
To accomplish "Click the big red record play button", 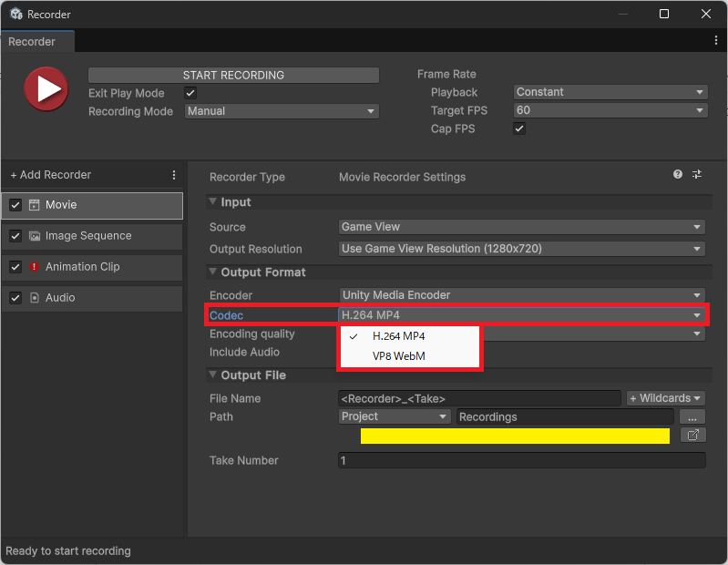I will point(46,89).
